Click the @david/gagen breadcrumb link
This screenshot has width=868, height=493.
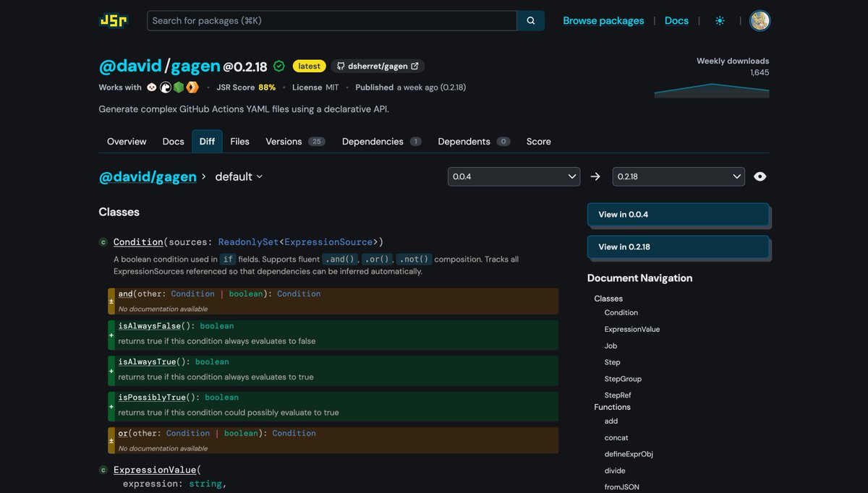148,176
